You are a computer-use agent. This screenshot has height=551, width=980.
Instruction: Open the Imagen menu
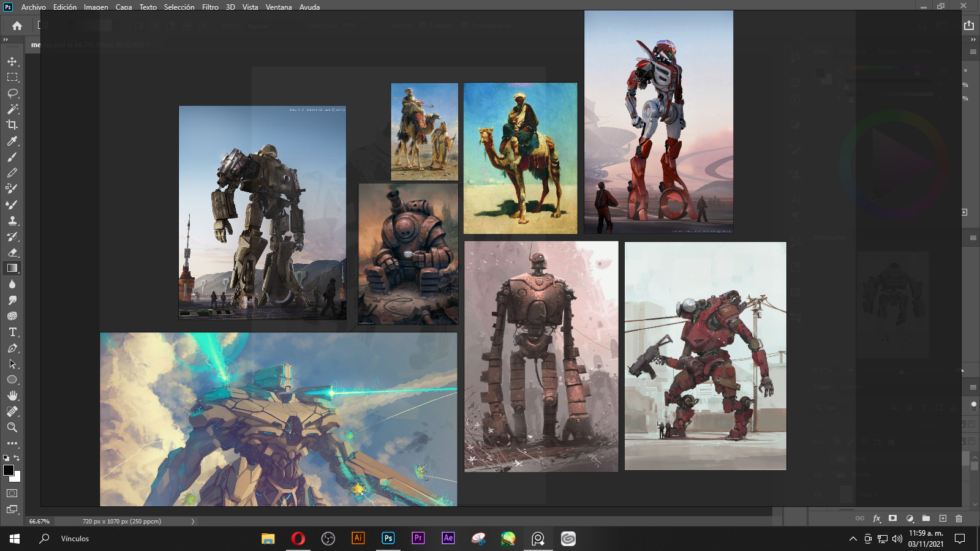pos(96,7)
